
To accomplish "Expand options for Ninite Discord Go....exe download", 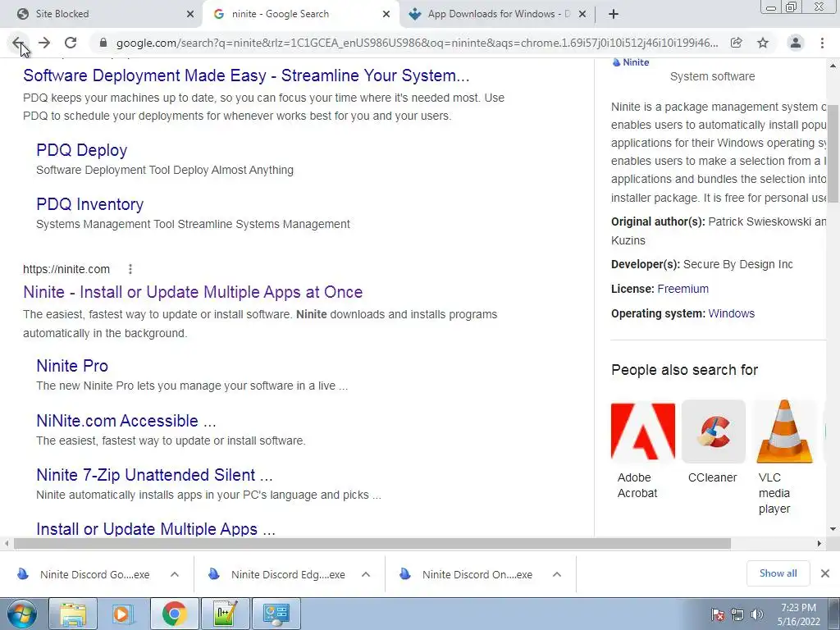I will coord(175,575).
